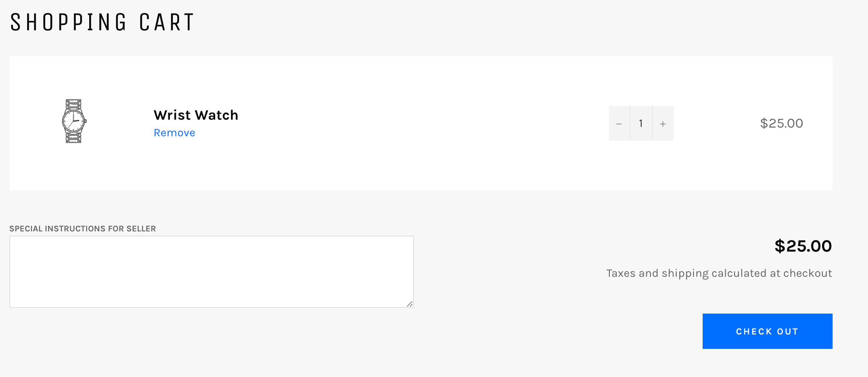Click the wrist watch product image
This screenshot has height=377, width=868.
[74, 121]
